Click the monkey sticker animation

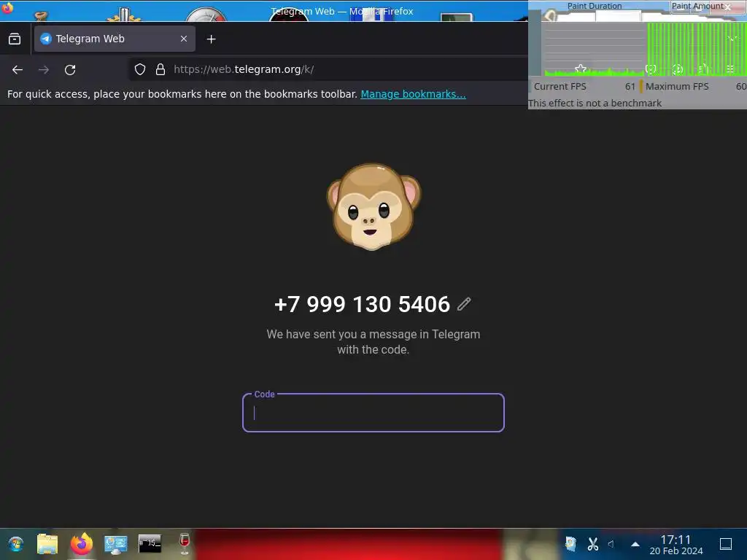coord(373,206)
